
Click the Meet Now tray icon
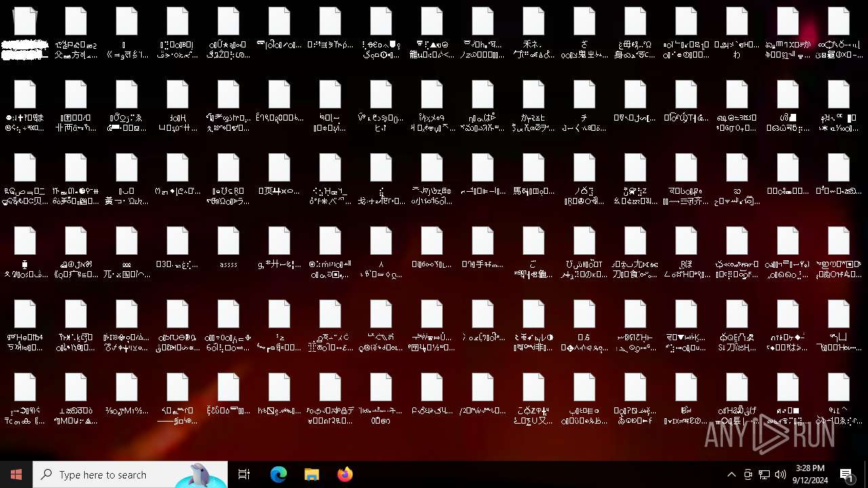click(748, 474)
